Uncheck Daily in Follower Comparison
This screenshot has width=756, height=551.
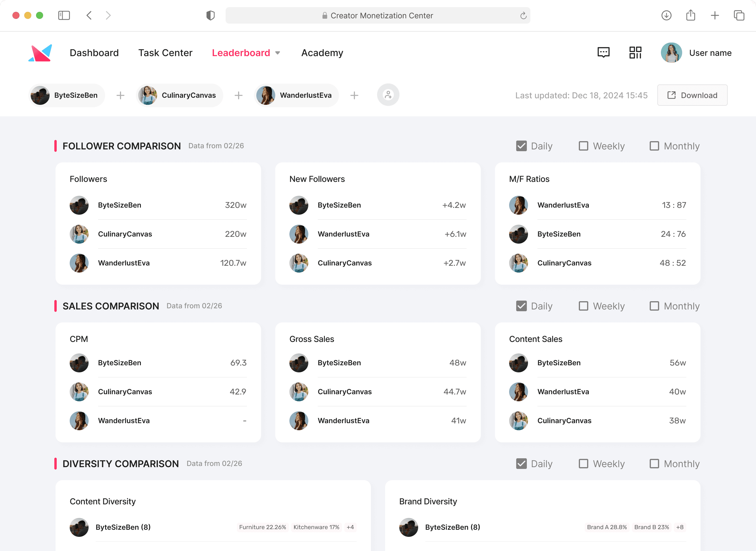click(521, 146)
